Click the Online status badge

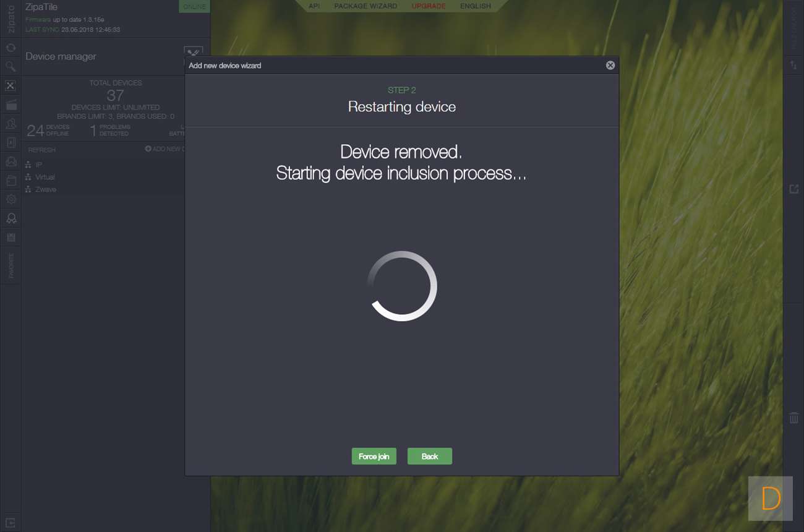[195, 6]
